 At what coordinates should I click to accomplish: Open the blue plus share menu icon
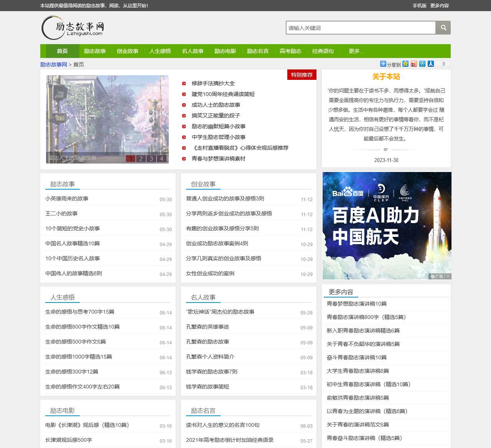coord(383,64)
